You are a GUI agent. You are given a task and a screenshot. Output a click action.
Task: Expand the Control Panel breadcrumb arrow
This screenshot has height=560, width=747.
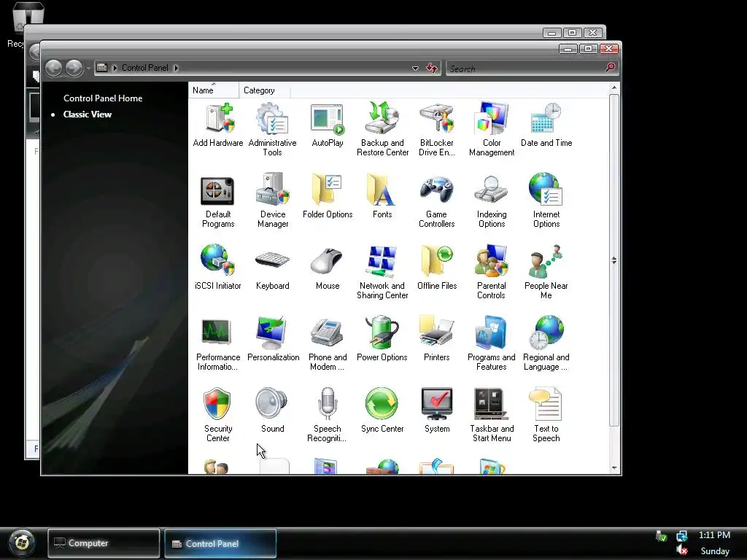point(177,68)
